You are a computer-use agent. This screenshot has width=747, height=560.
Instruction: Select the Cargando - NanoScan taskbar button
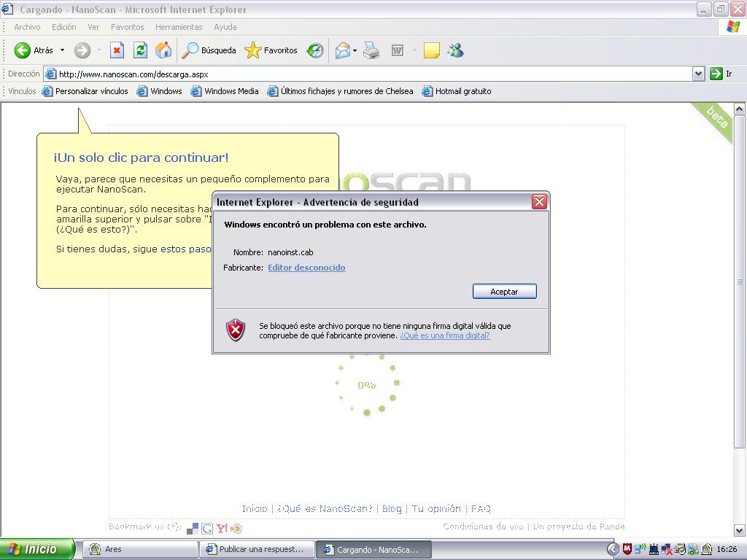373,550
